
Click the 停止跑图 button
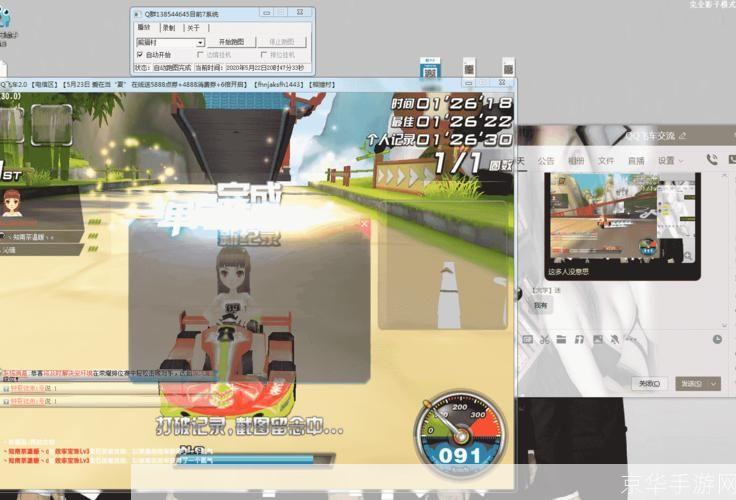(282, 42)
